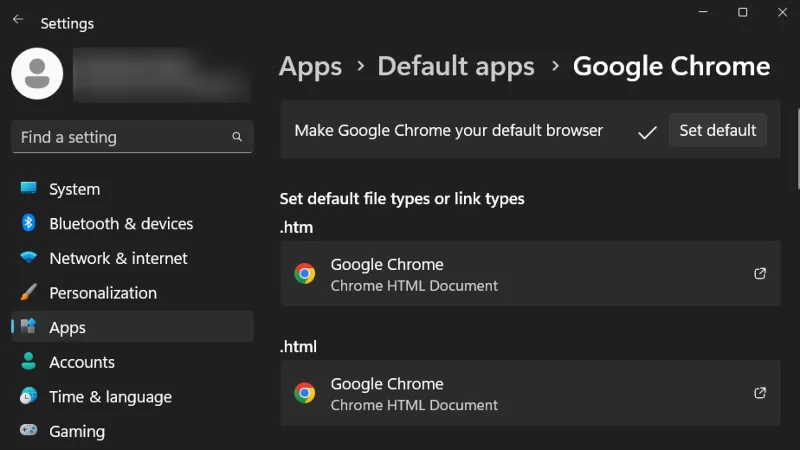The height and width of the screenshot is (450, 800).
Task: Click the .htm Google Chrome row
Action: [x=530, y=273]
